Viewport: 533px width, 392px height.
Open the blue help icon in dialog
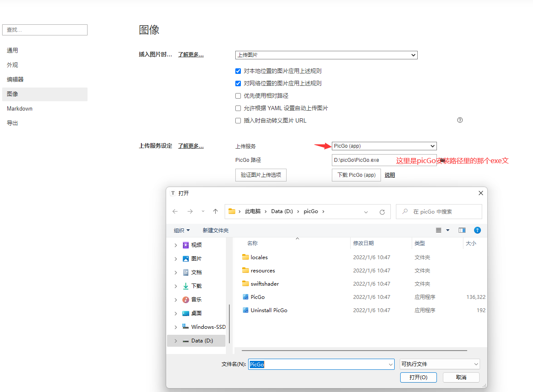[477, 230]
